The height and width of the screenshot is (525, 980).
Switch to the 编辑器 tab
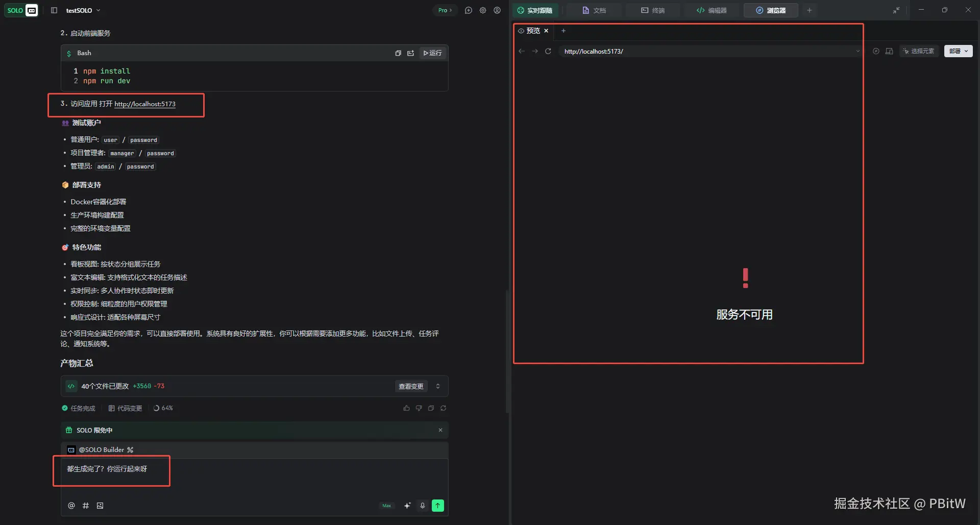[712, 10]
